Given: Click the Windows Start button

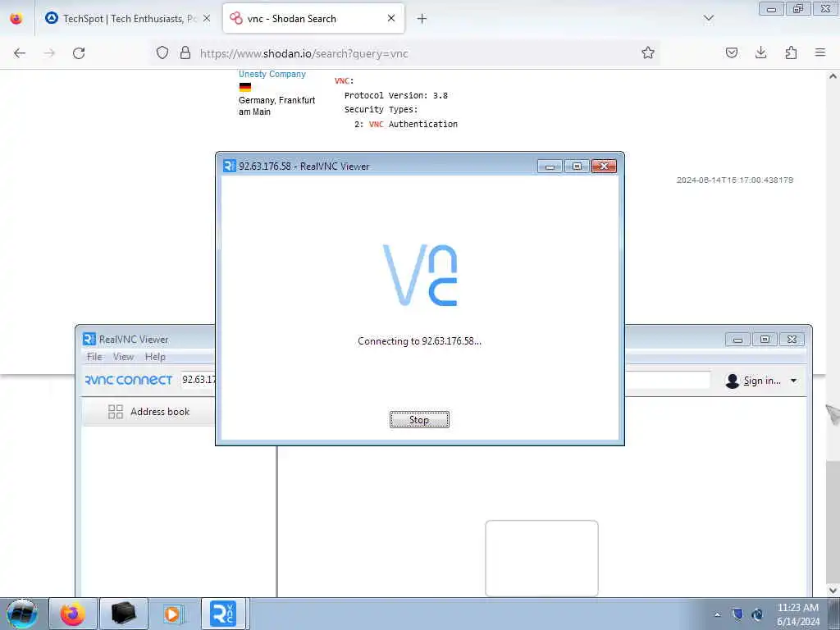Looking at the screenshot, I should tap(22, 614).
